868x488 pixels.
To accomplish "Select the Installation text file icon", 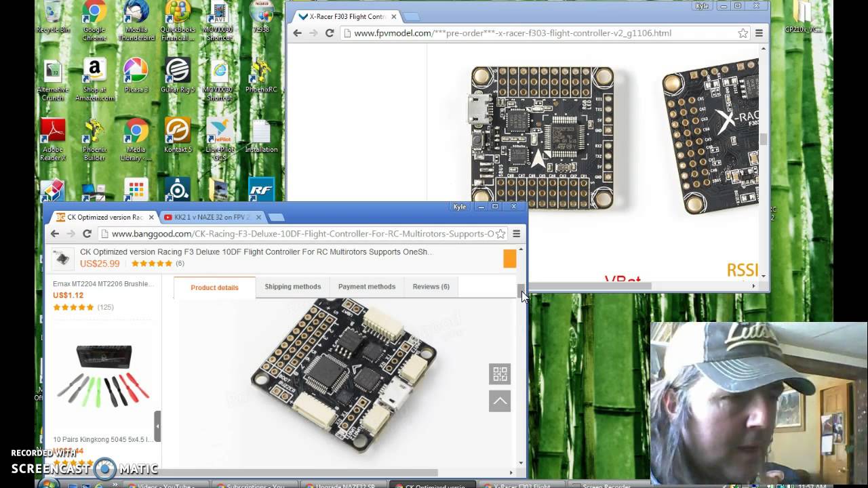I will pos(261,136).
